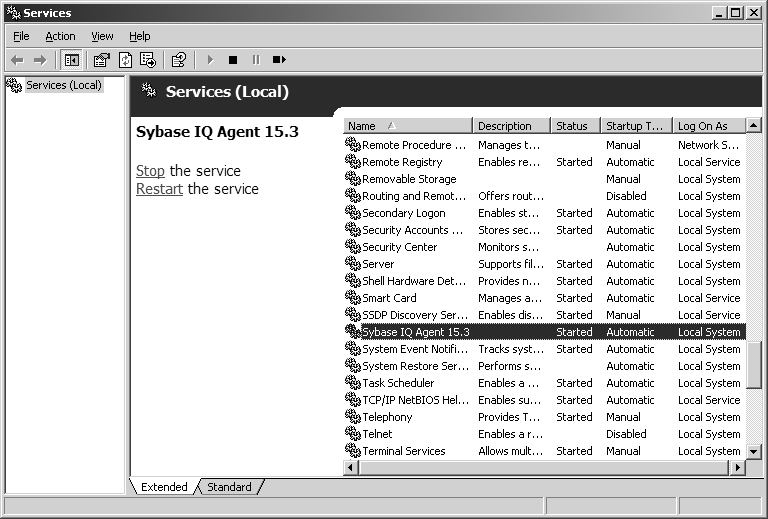Click gear icon of Removable Storage service
Viewport: 768px width, 519px height.
tap(353, 179)
